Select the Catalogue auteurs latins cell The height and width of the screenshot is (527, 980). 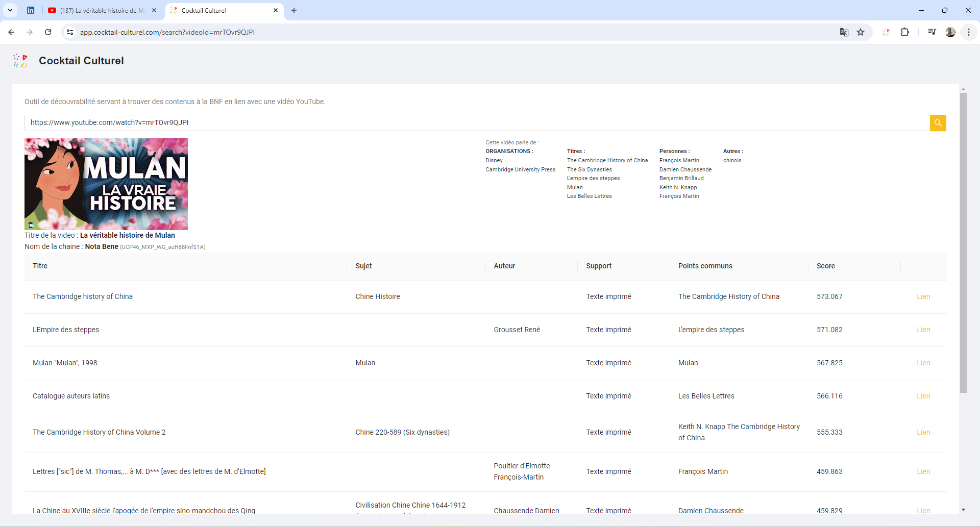[x=71, y=396]
